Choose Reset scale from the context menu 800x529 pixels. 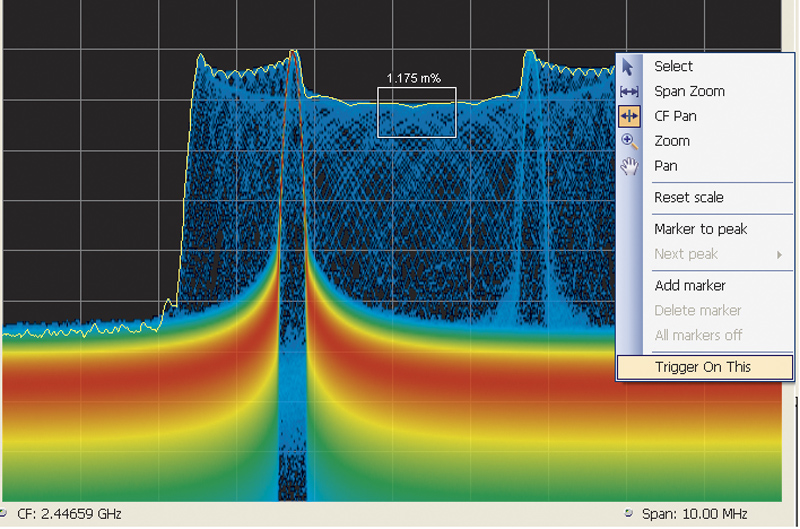pyautogui.click(x=688, y=198)
